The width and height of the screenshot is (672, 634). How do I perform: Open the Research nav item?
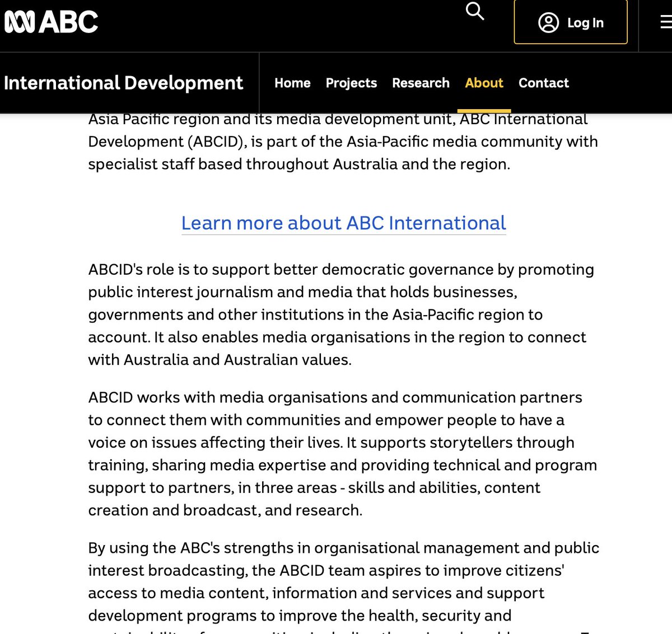coord(421,83)
